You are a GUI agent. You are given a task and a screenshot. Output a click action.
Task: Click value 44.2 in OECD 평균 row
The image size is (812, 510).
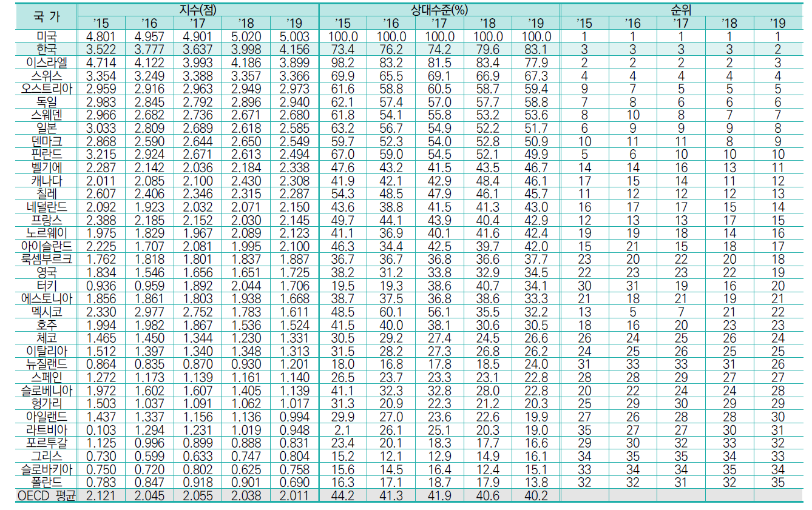(x=343, y=495)
